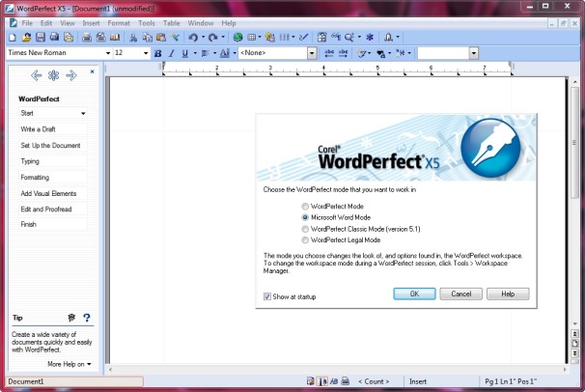The width and height of the screenshot is (585, 392).
Task: Open the Tools menu
Action: 147,23
